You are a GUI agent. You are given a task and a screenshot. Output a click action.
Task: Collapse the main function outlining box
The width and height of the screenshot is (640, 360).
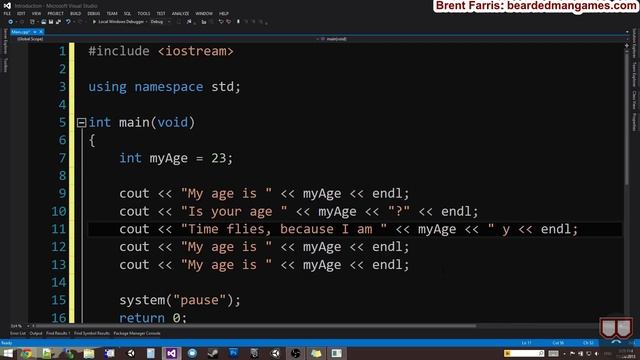81,122
